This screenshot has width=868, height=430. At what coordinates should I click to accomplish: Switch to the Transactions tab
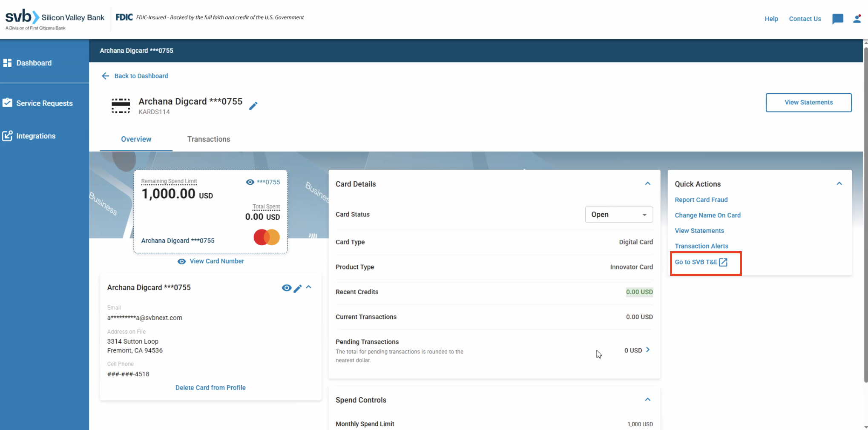209,139
